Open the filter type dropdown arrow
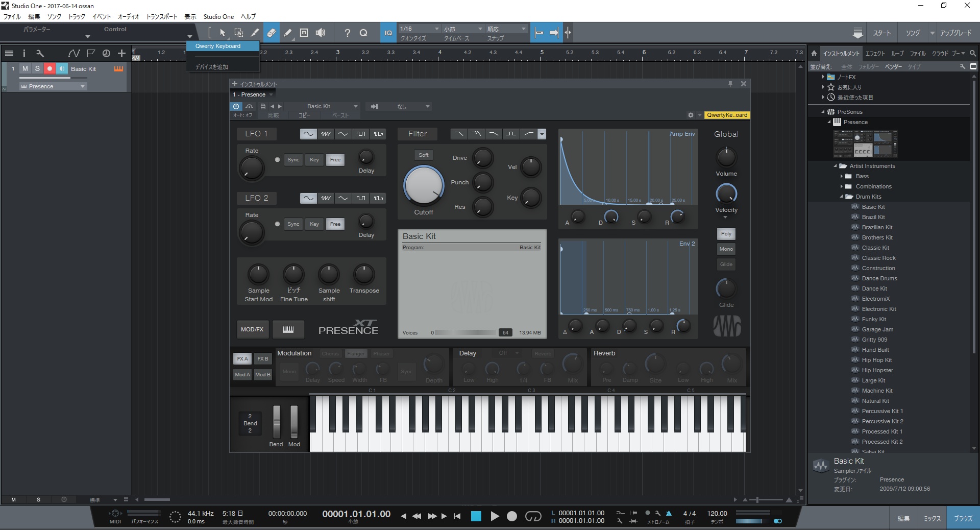Viewport: 980px width, 530px height. (542, 134)
